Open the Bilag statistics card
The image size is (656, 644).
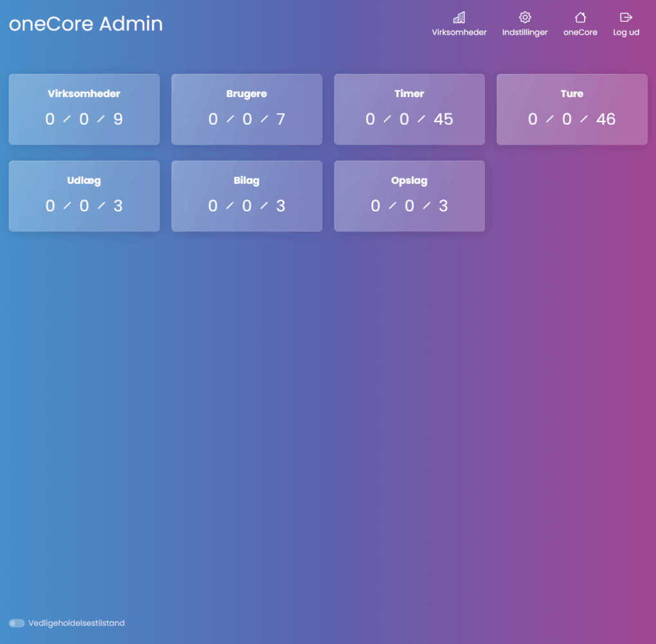click(246, 196)
